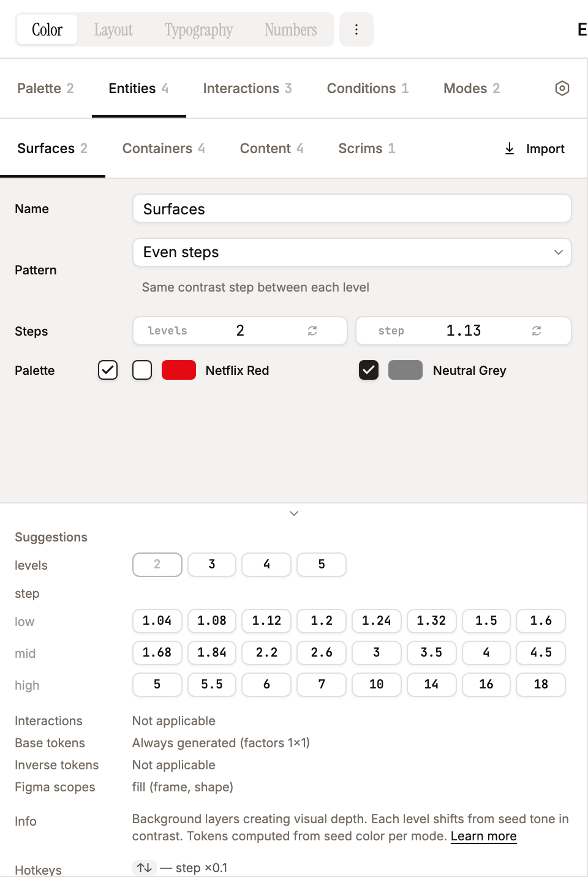Open the Even steps pattern dropdown
This screenshot has height=882, width=588.
(x=352, y=252)
